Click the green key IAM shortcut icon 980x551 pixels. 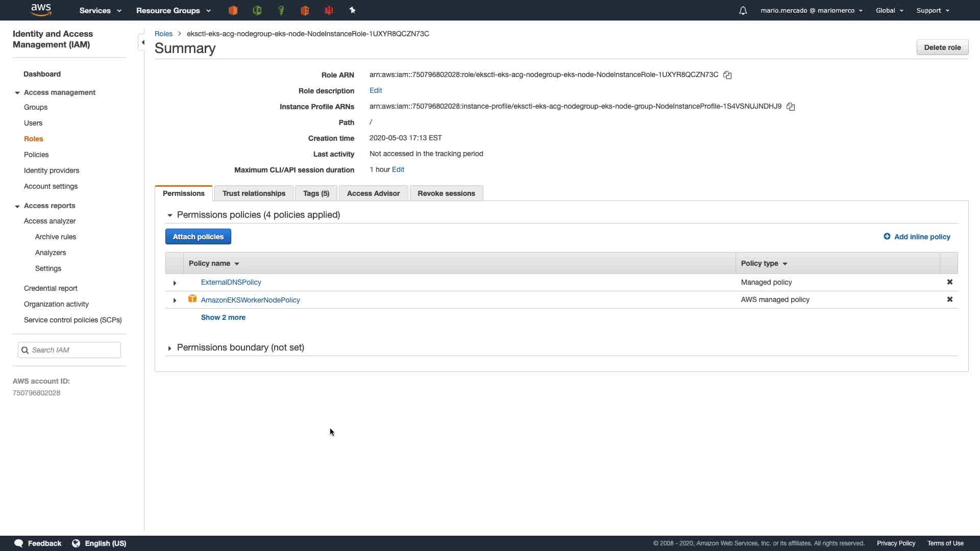point(281,10)
